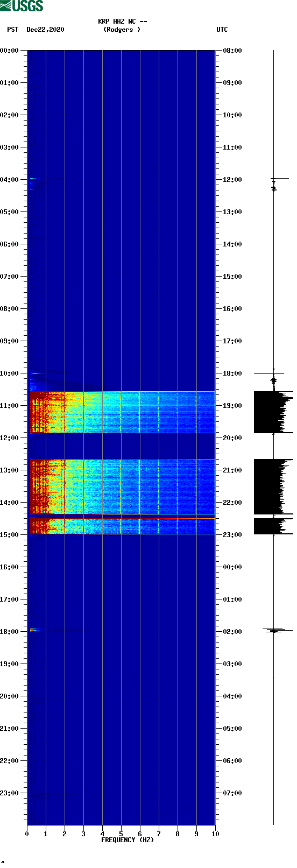Image resolution: width=297 pixels, height=868 pixels.
Task: Click the 7 Hz frequency tick label
Action: pos(159,834)
